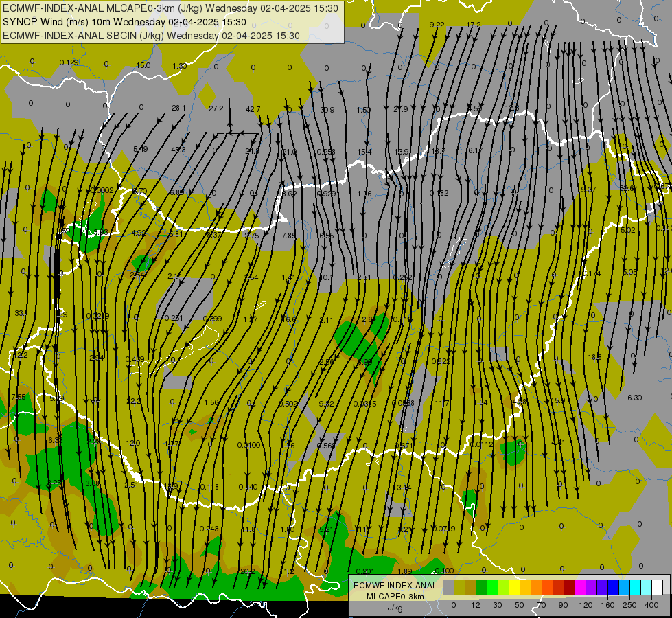
Task: Click the map value 5.02
Action: (x=628, y=230)
